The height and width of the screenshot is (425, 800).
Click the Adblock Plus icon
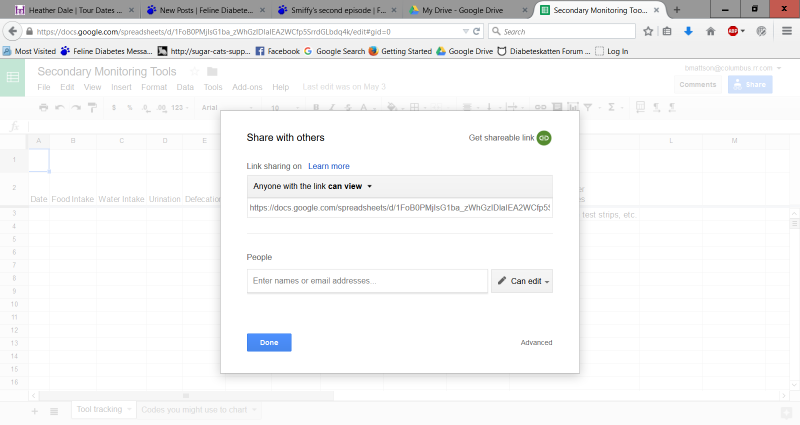(x=733, y=31)
